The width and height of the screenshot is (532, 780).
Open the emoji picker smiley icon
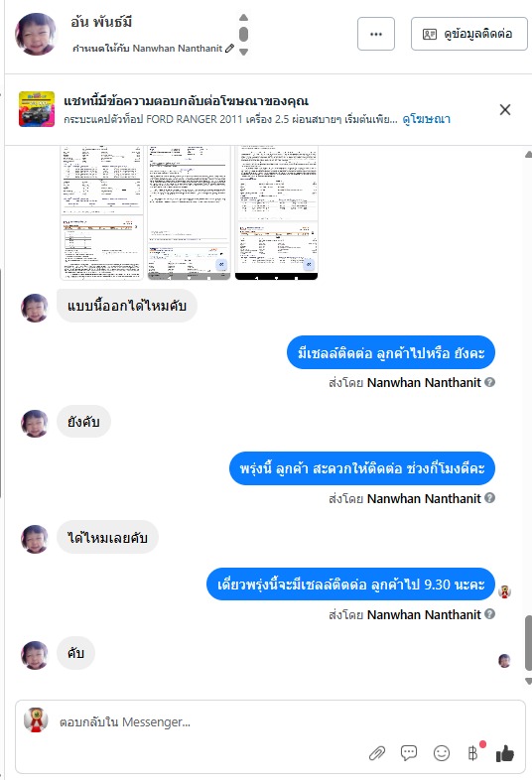(x=442, y=753)
